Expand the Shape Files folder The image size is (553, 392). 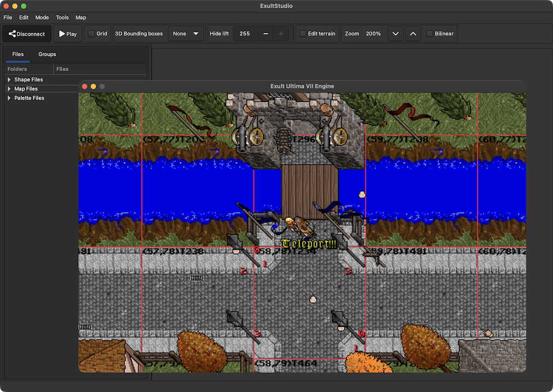click(x=9, y=80)
